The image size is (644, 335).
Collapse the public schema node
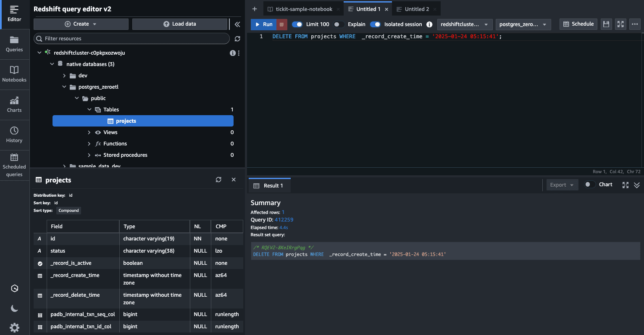77,98
